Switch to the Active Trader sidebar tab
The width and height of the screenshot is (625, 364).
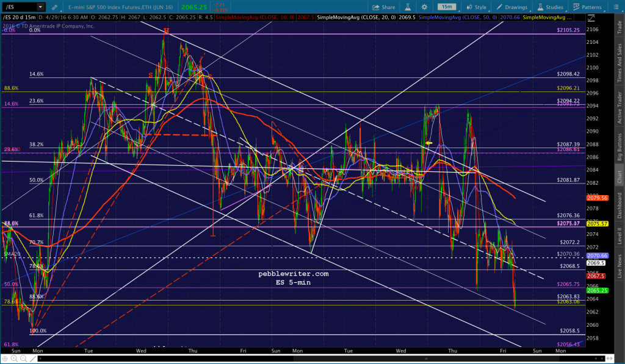tap(620, 107)
